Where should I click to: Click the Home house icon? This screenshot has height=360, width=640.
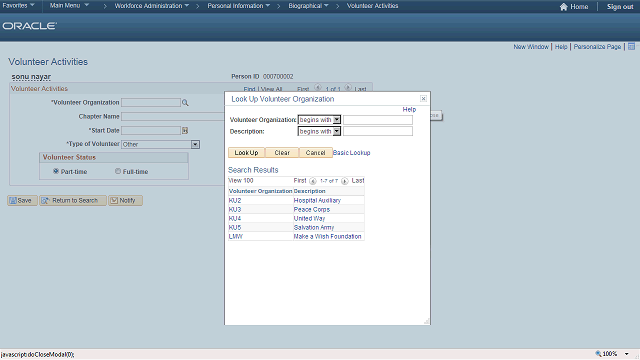[x=563, y=7]
